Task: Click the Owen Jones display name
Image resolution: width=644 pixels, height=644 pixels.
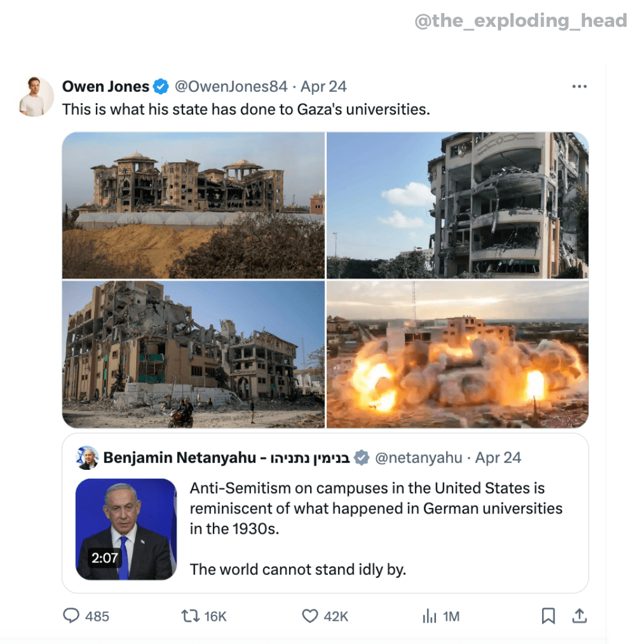Action: [106, 86]
